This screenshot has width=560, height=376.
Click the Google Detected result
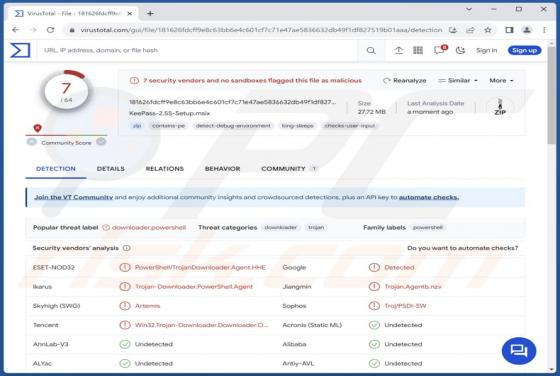[399, 267]
